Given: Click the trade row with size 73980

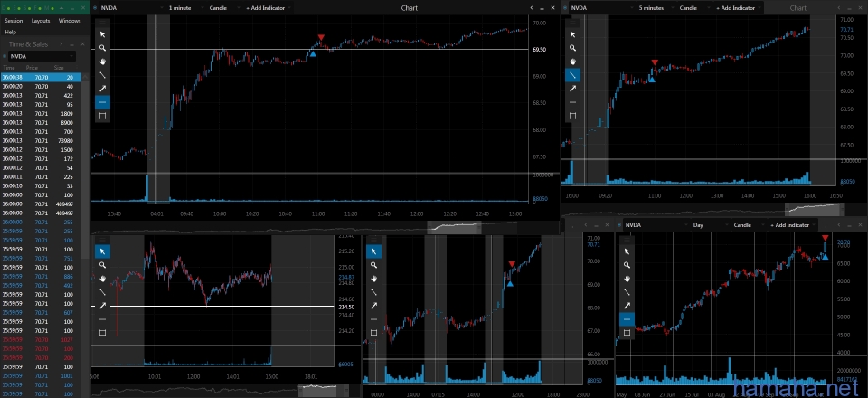Looking at the screenshot, I should point(41,140).
